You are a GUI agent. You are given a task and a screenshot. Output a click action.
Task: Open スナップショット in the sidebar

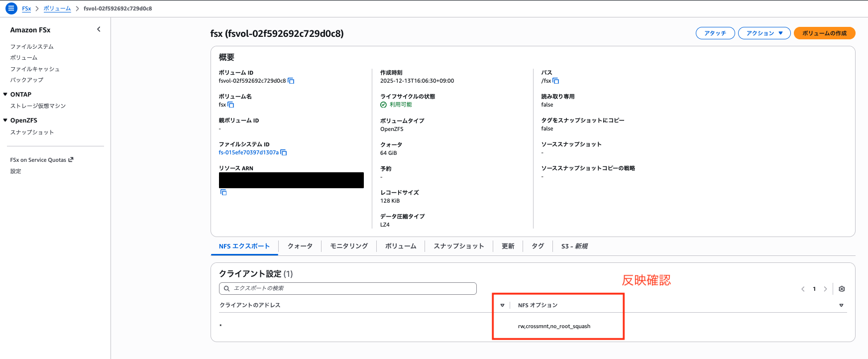tap(32, 132)
